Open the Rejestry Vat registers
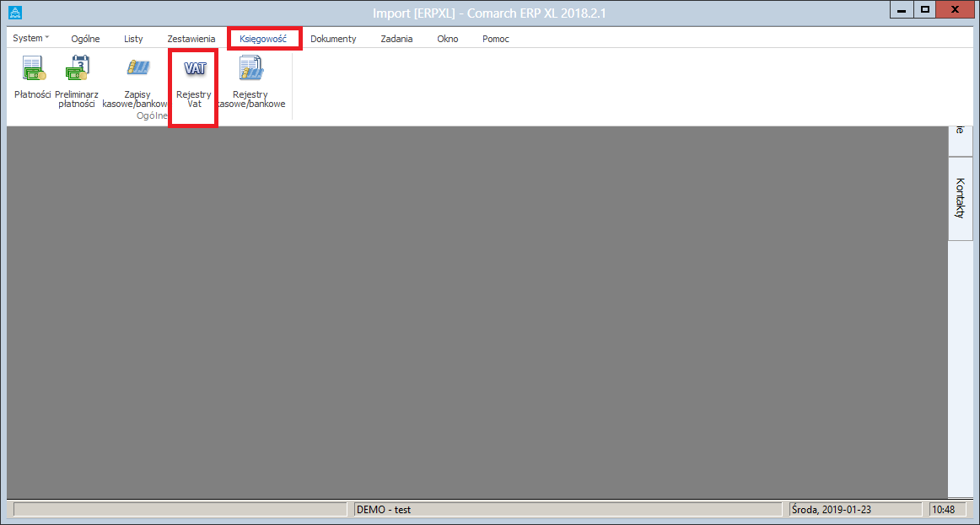 (x=194, y=81)
